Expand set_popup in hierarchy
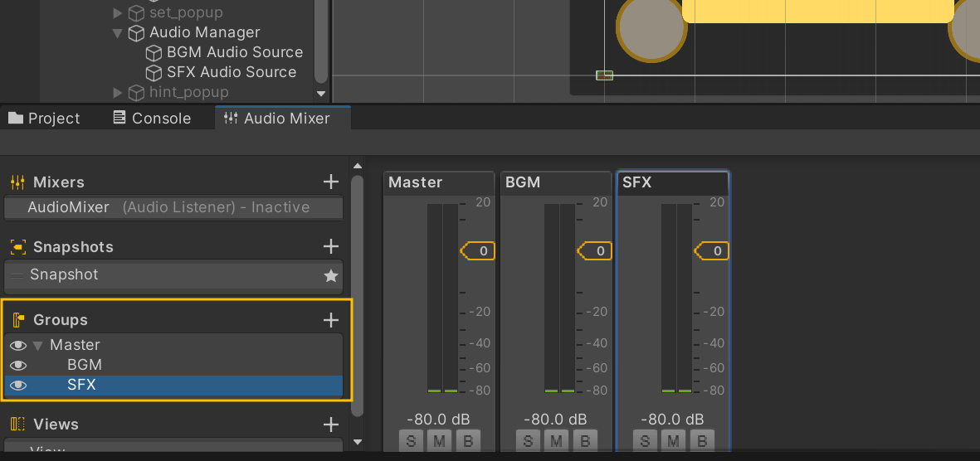 [x=118, y=12]
